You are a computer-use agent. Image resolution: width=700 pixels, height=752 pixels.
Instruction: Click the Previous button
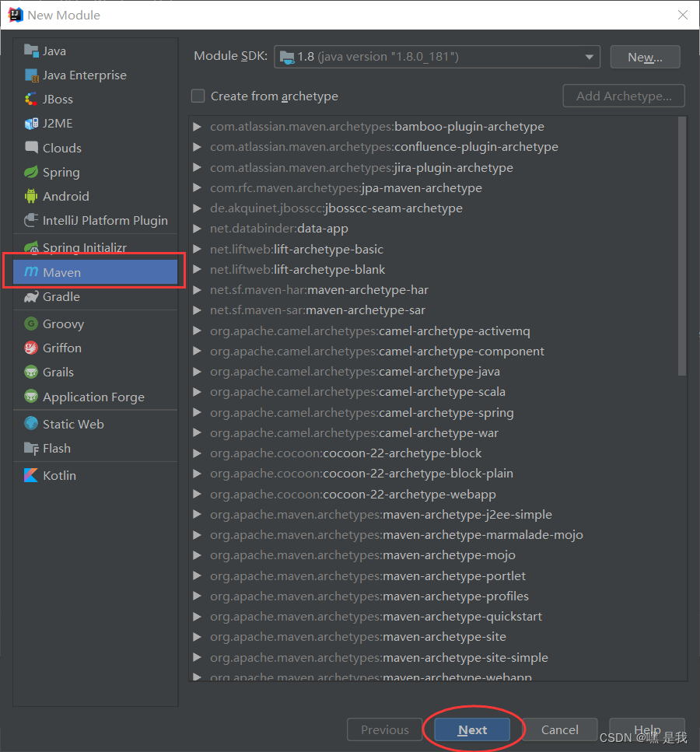coord(385,729)
